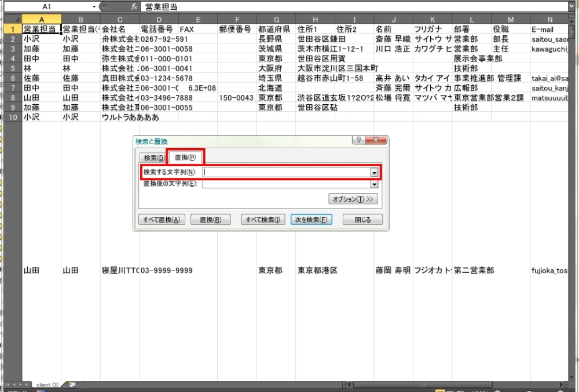Click the dialog help question mark button
The image size is (579, 392).
[x=358, y=141]
